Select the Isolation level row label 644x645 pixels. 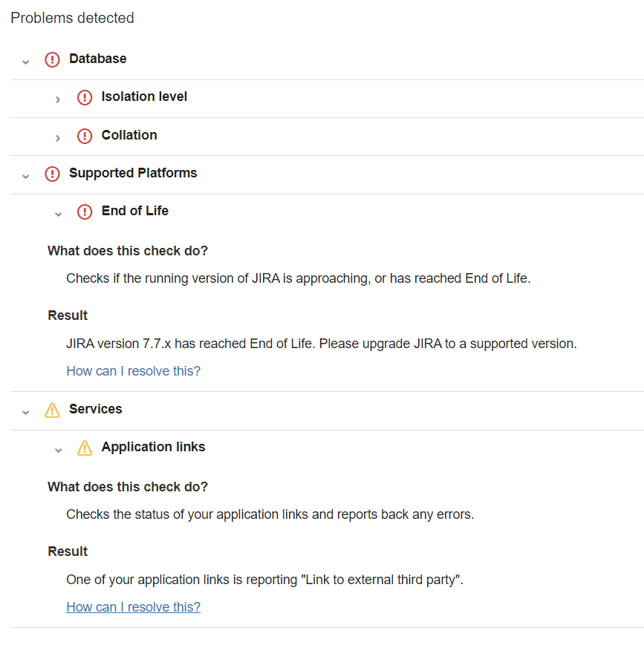coord(144,96)
